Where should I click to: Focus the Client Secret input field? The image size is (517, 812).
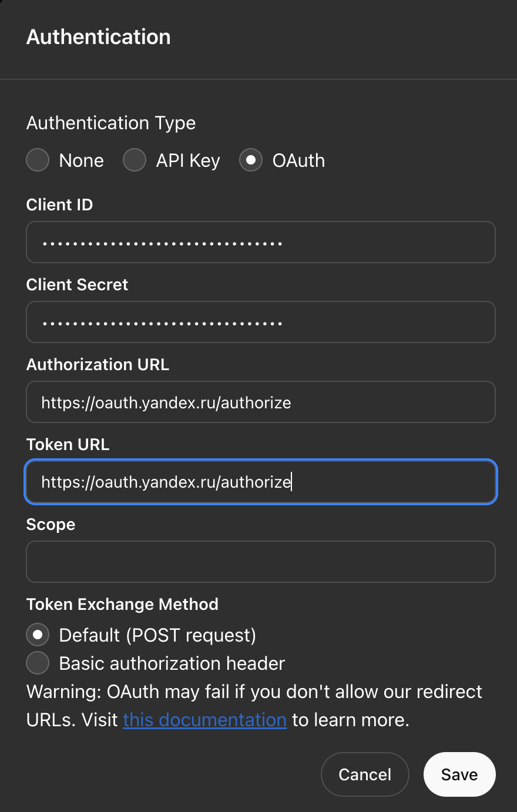pos(261,322)
